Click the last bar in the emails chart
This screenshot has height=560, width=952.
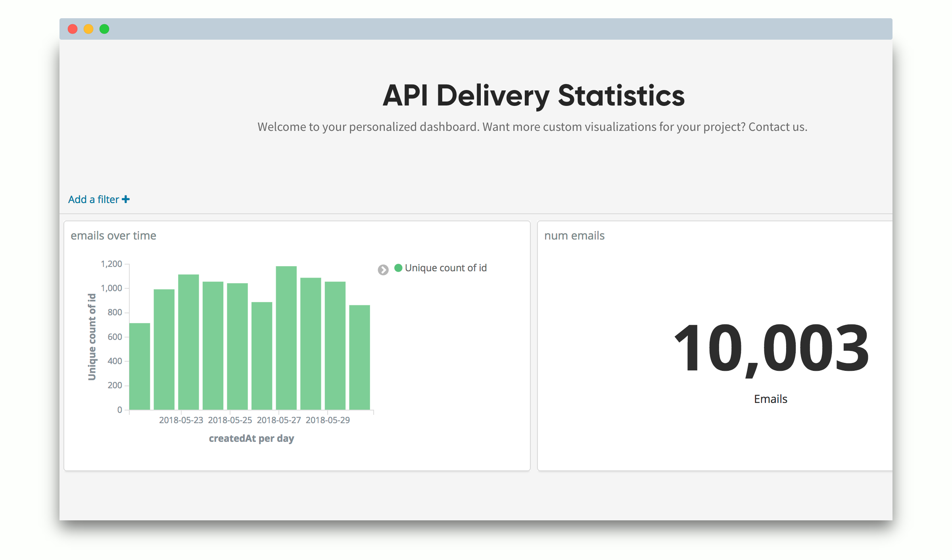click(x=360, y=357)
